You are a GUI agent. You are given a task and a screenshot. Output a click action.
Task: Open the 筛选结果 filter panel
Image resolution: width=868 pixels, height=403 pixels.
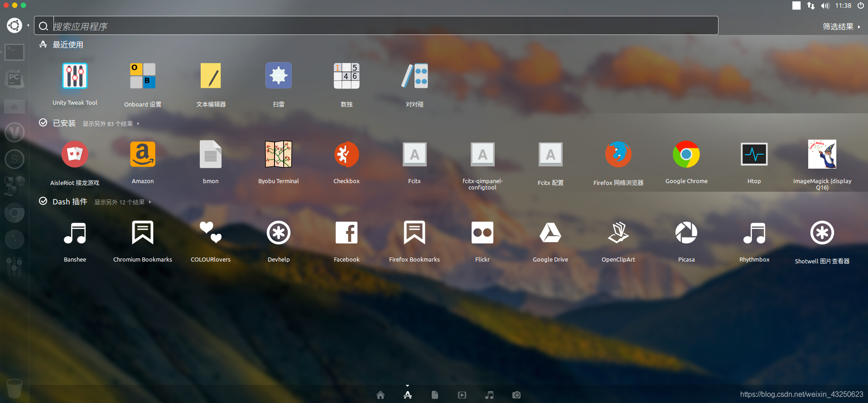(841, 27)
